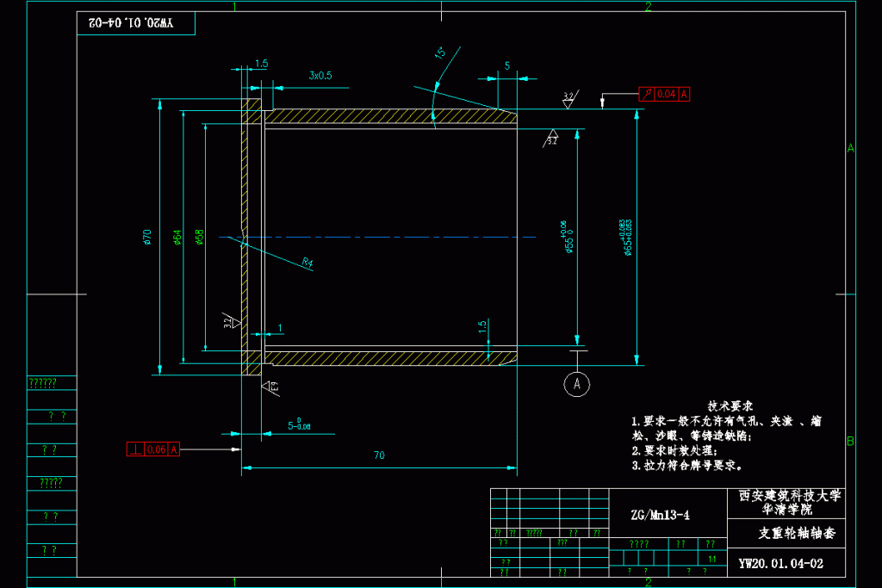Image resolution: width=882 pixels, height=588 pixels.
Task: Select the ø55 bore diameter dimension
Action: pos(569,237)
